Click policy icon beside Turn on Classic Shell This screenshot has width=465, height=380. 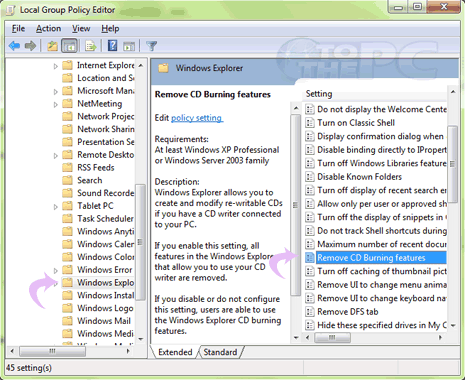310,123
